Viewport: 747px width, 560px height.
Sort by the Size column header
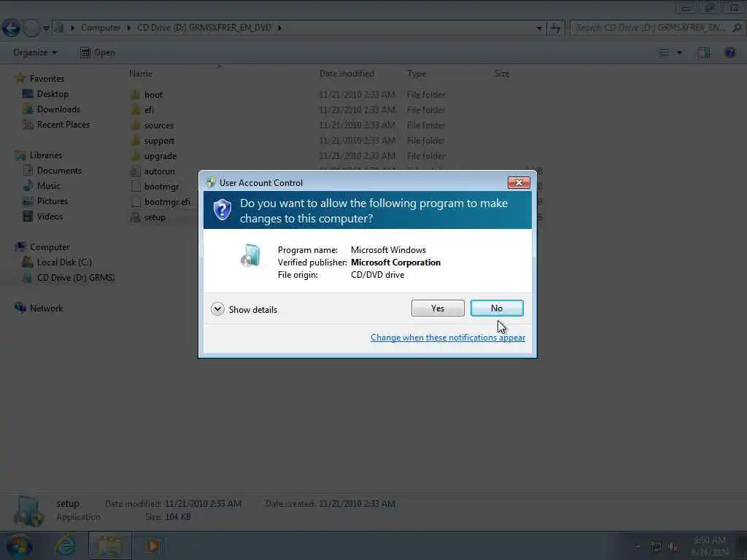[x=502, y=74]
